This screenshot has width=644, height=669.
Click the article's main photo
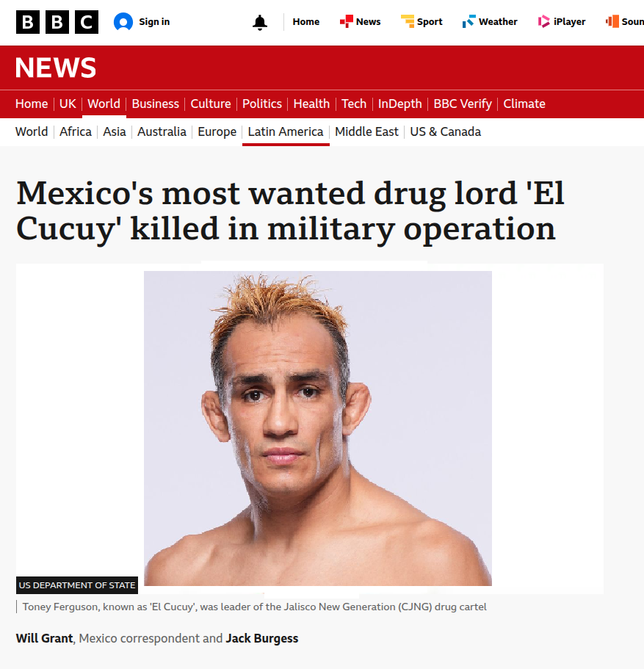(x=317, y=428)
